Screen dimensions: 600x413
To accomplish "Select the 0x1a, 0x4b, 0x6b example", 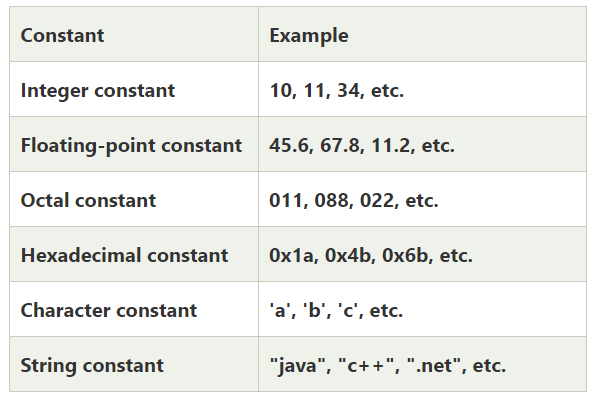I will pyautogui.click(x=371, y=255).
